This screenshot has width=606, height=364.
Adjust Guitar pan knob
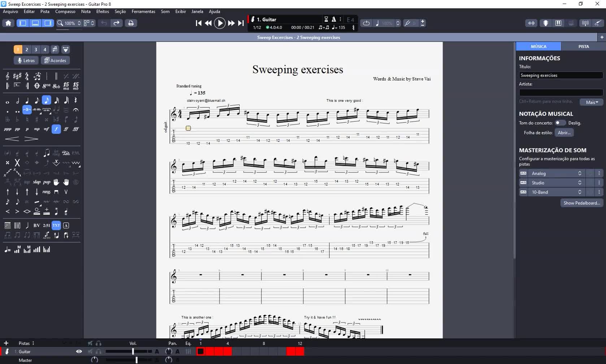point(168,351)
